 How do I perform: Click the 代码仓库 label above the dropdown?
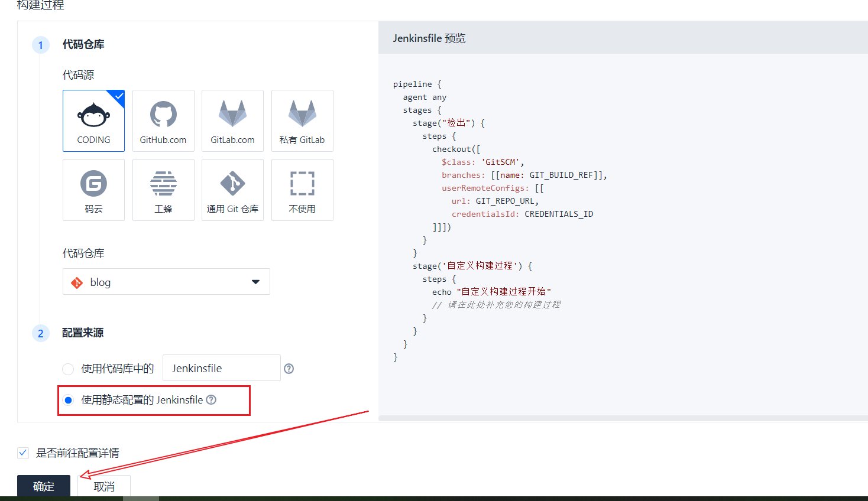tap(83, 253)
